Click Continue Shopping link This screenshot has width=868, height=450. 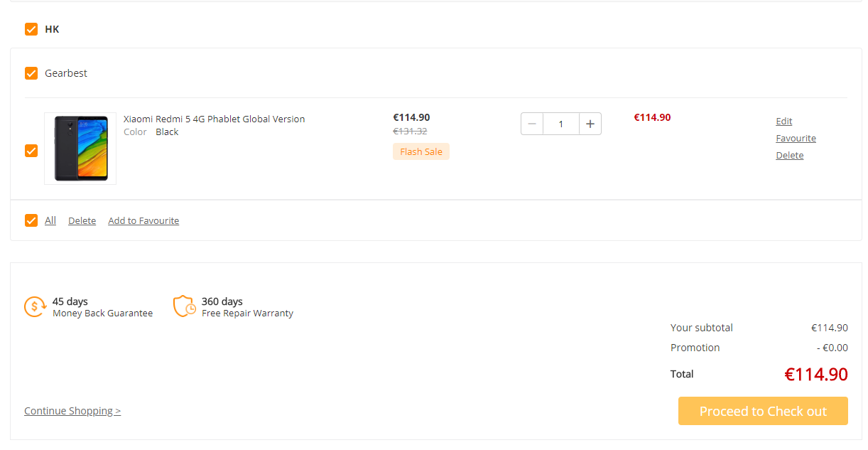point(72,411)
